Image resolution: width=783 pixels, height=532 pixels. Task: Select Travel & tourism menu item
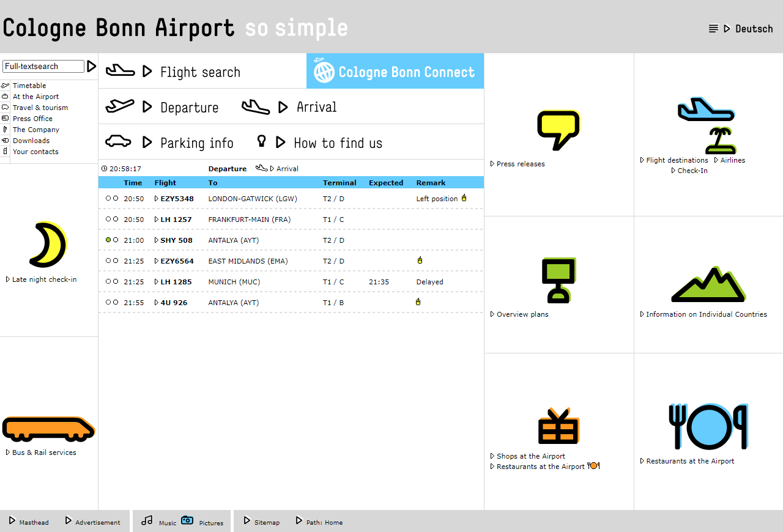40,108
